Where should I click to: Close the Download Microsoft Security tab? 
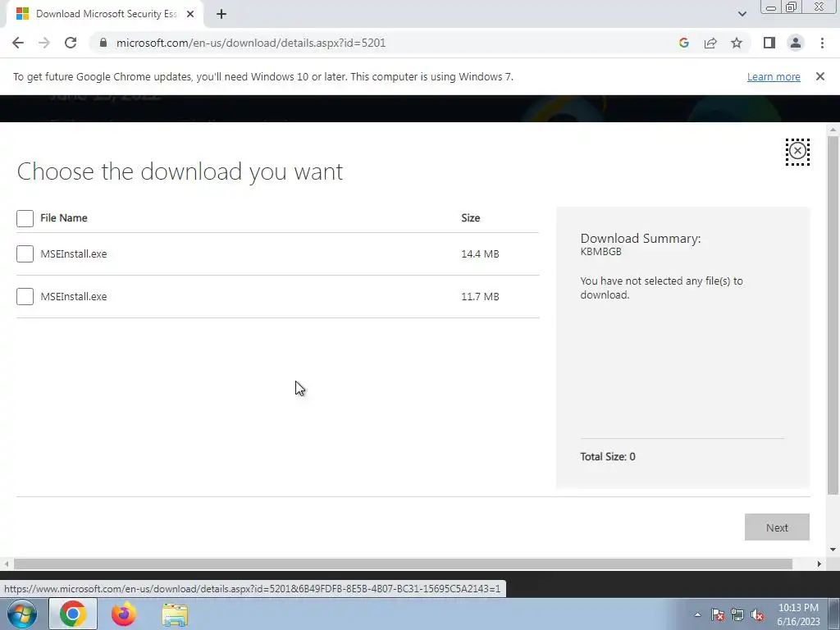click(190, 14)
